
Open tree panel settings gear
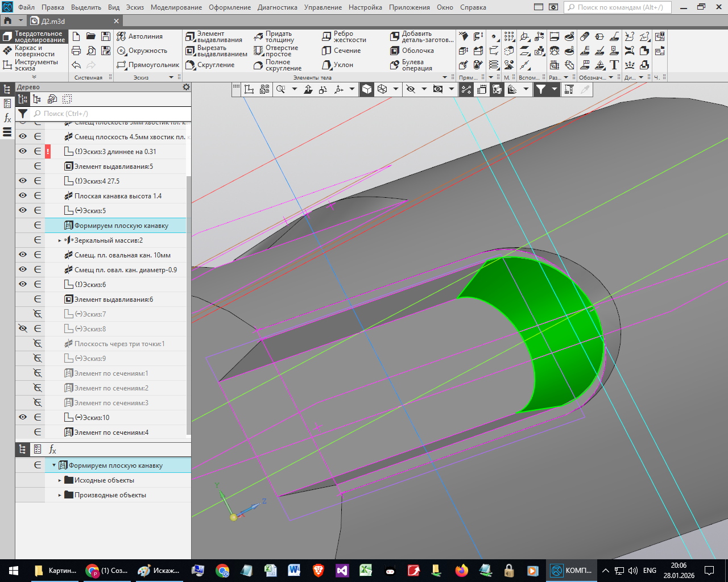186,87
